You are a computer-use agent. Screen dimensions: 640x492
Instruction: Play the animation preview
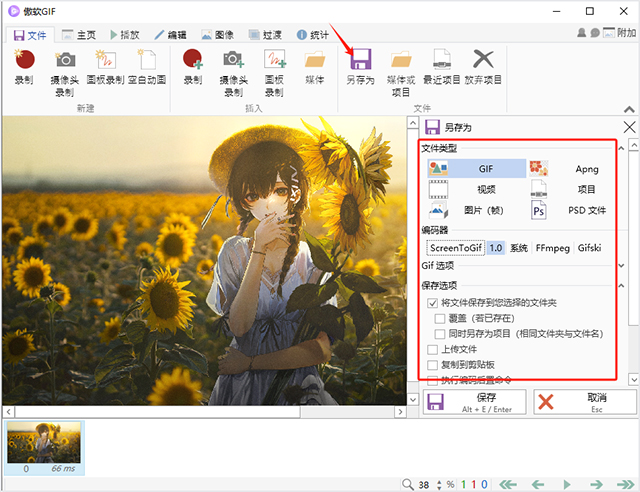pos(567,485)
